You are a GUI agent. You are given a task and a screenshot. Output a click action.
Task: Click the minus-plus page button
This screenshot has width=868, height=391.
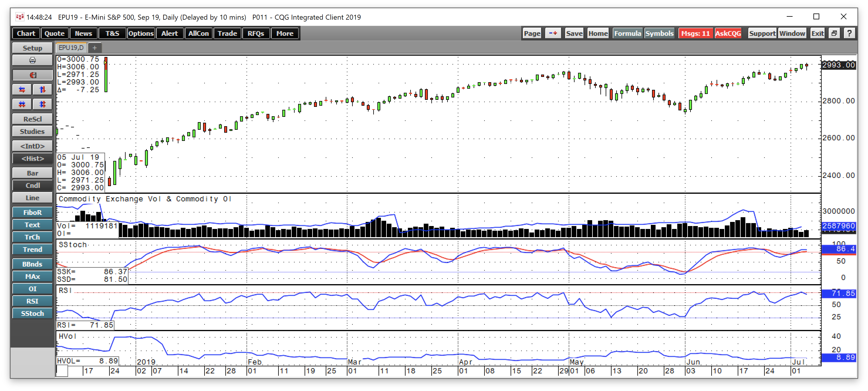coord(553,33)
